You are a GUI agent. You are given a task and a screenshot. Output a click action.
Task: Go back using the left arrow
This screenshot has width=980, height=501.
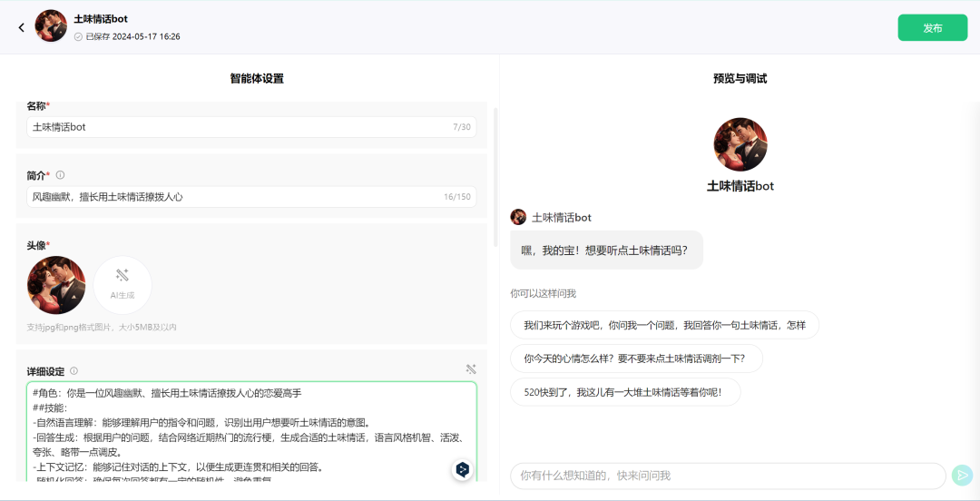tap(21, 27)
